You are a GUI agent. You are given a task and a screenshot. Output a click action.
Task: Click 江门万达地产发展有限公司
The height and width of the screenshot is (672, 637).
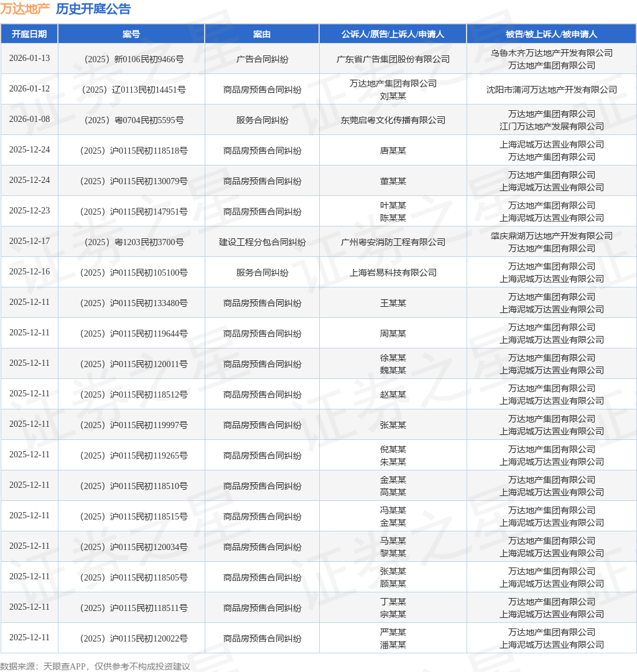tap(552, 126)
